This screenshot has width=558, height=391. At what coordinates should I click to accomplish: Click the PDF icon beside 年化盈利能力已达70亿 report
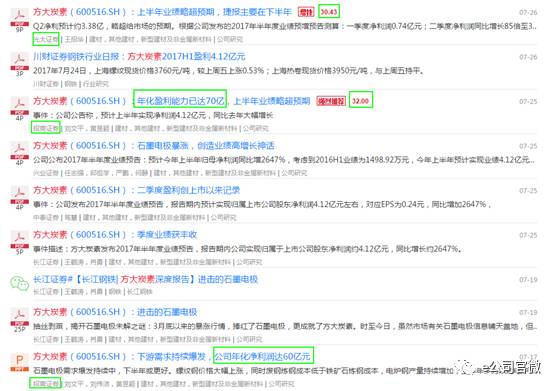tap(20, 109)
